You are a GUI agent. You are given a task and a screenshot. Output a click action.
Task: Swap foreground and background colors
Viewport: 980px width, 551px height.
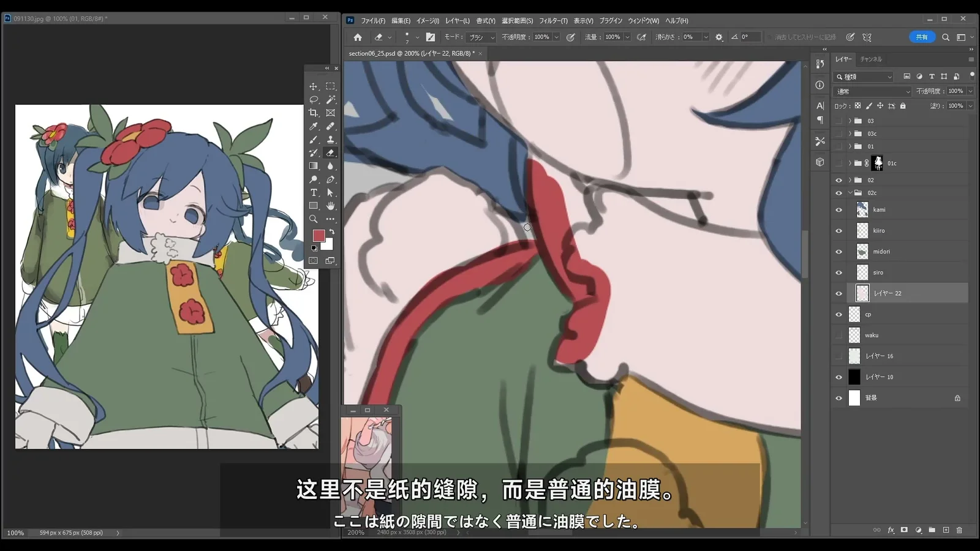coord(332,232)
